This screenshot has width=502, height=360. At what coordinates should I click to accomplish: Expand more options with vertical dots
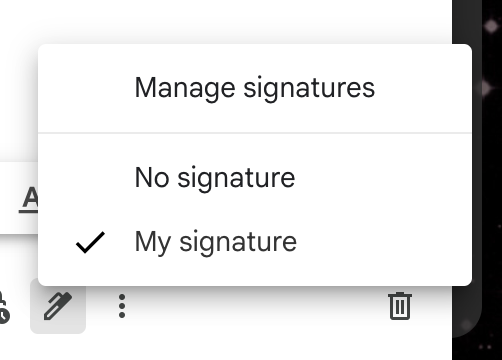(122, 306)
